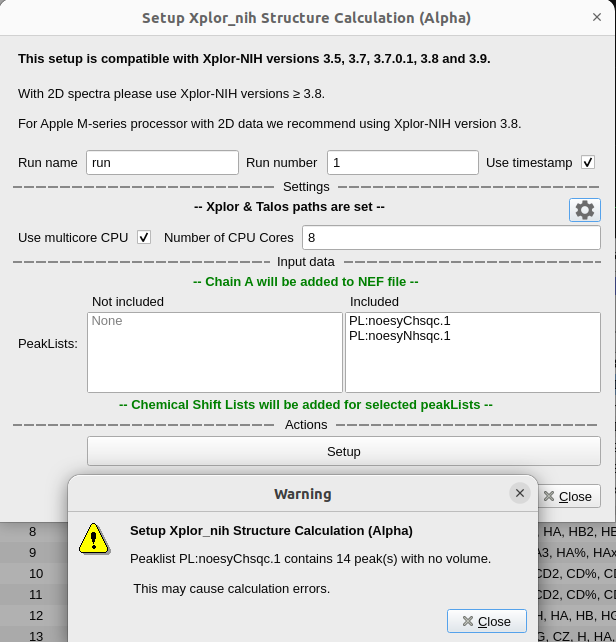Image resolution: width=616 pixels, height=642 pixels.
Task: Click Close in the Setup Xplor_nih dialog
Action: pos(568,496)
